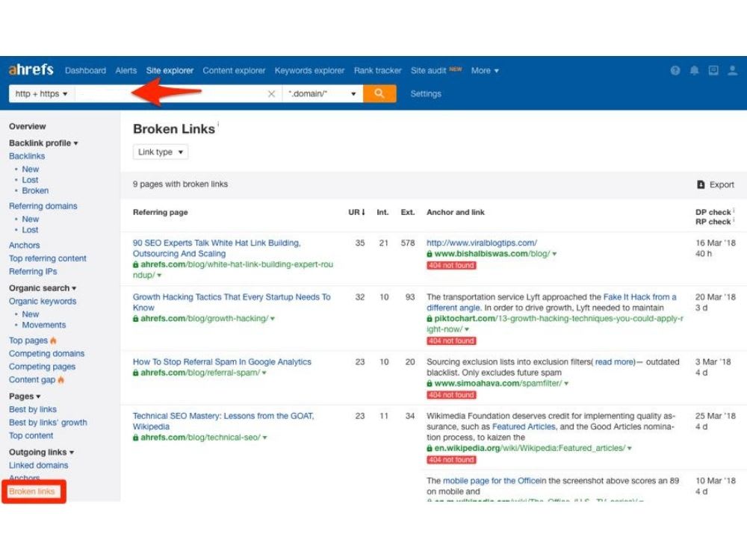Open the message box icon in header
Image resolution: width=747 pixels, height=560 pixels.
click(x=713, y=70)
